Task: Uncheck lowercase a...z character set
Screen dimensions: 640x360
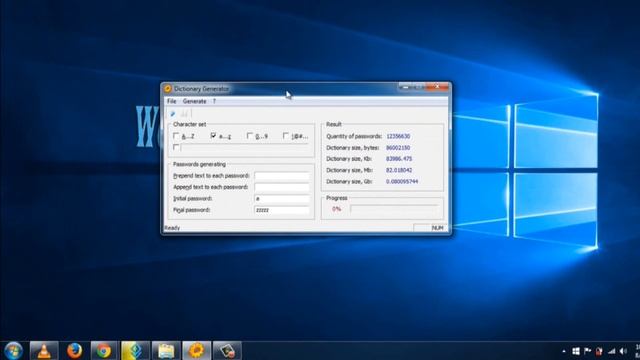Action: [x=213, y=136]
